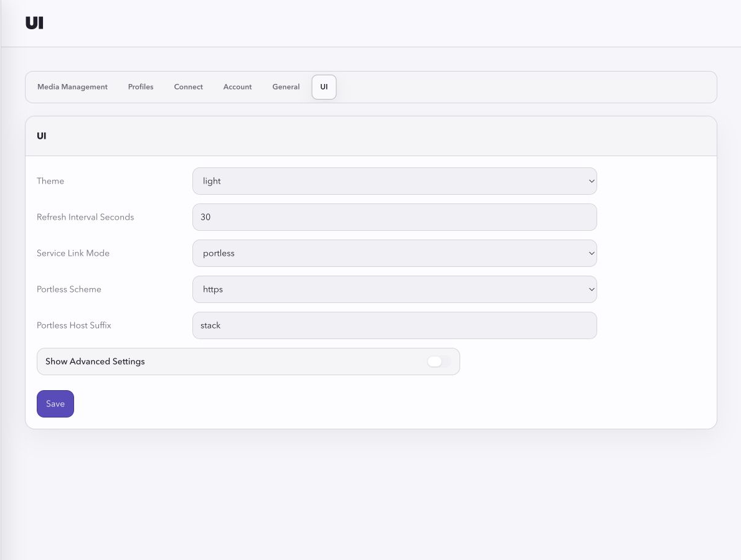741x560 pixels.
Task: Click the Service Link Mode label
Action: (73, 253)
